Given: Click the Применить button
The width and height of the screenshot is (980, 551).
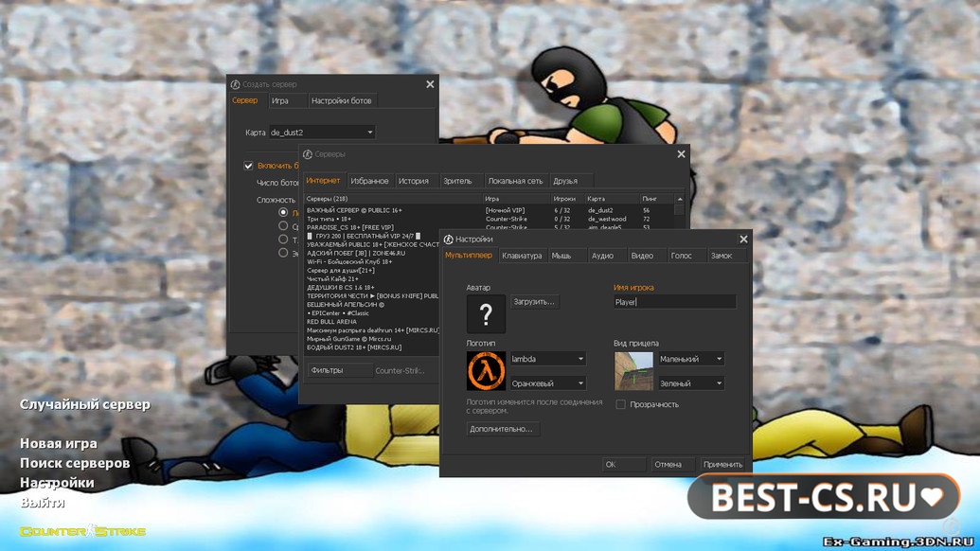Looking at the screenshot, I should (x=723, y=464).
